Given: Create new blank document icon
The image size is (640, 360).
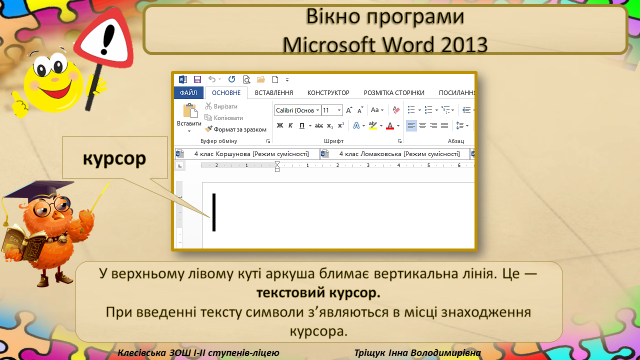Looking at the screenshot, I should coord(275,80).
